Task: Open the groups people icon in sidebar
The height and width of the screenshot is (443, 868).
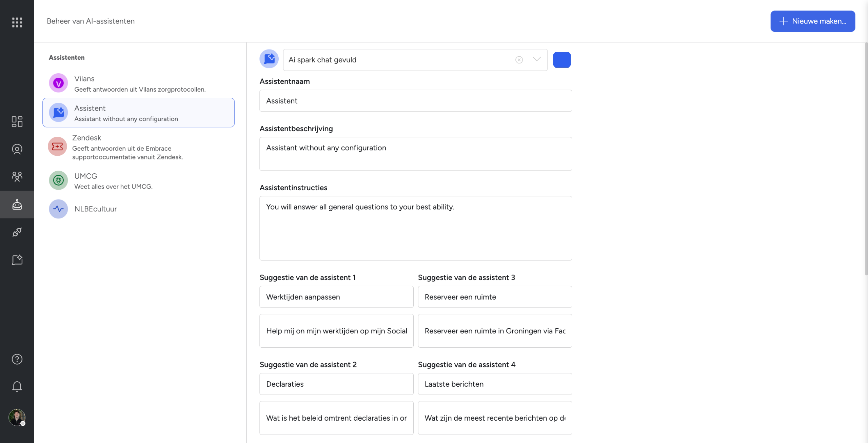Action: (x=17, y=177)
